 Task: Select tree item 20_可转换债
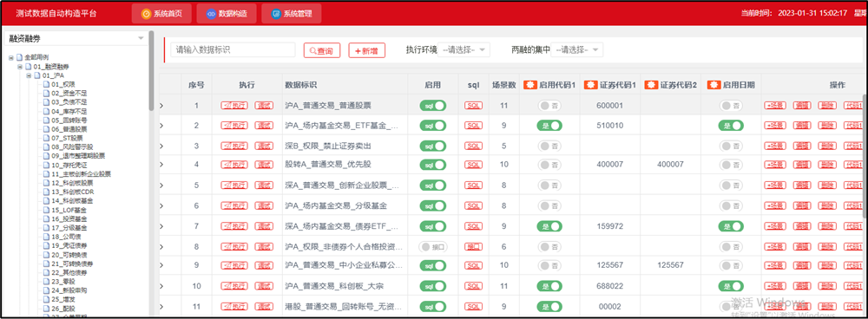pos(69,255)
